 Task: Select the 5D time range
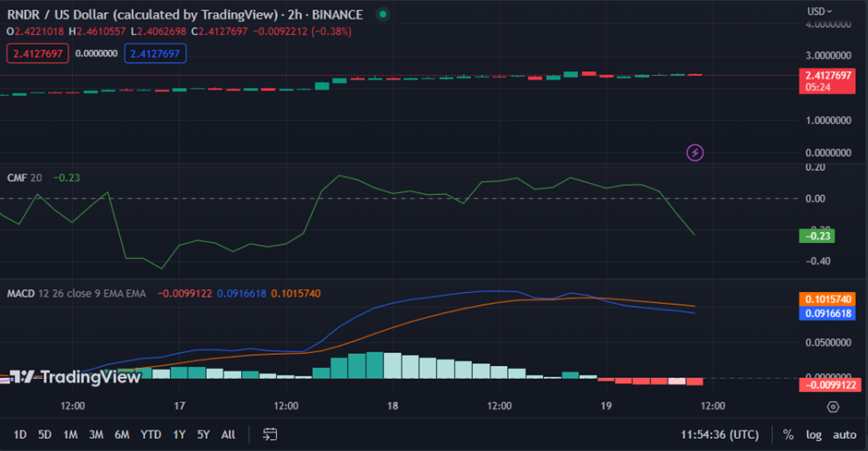pyautogui.click(x=45, y=435)
